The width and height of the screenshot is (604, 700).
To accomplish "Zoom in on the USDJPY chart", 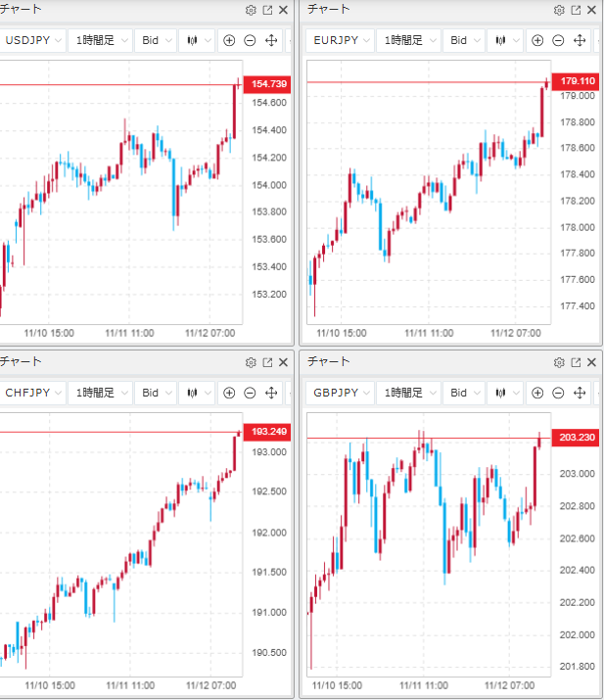I will [229, 40].
